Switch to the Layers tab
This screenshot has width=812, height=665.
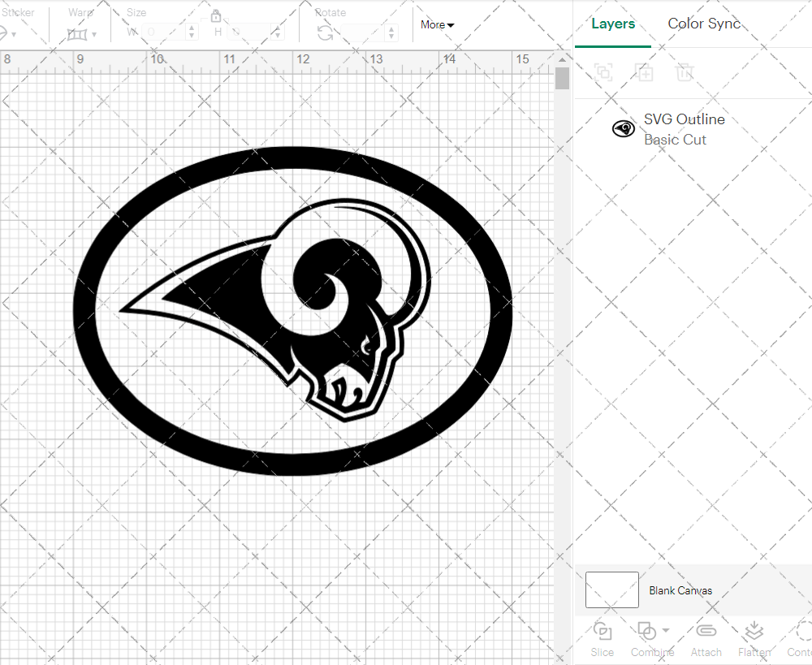coord(613,24)
